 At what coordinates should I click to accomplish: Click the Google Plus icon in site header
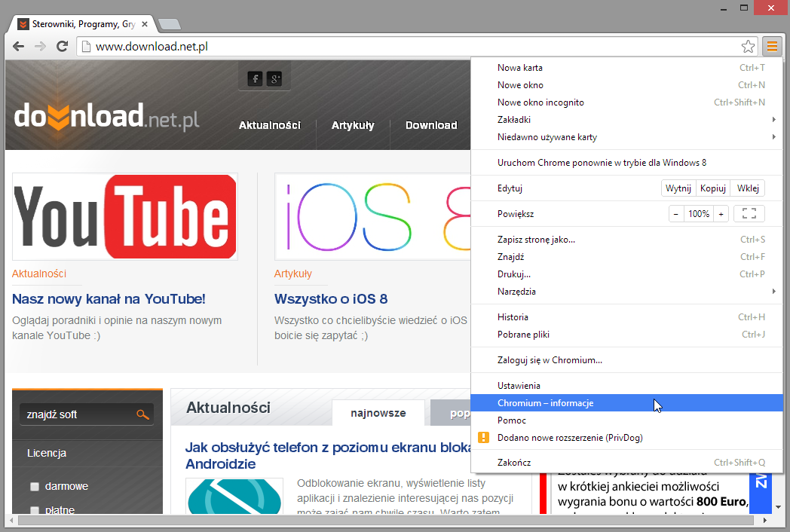click(274, 78)
